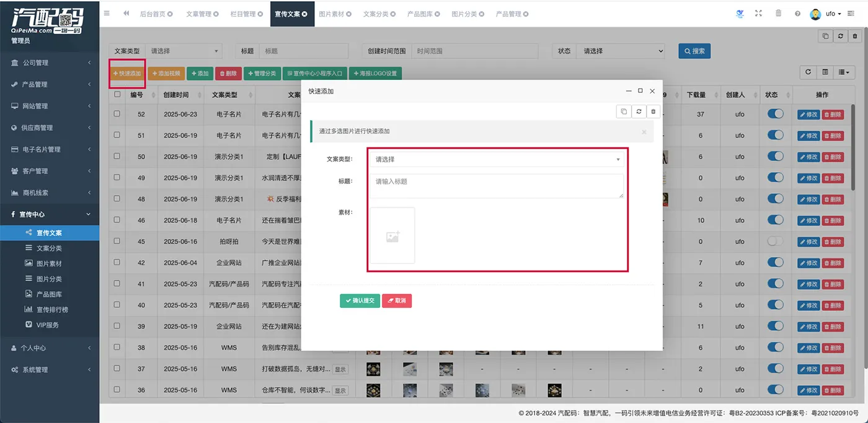This screenshot has width=868, height=423.
Task: Toggle status switch for row 45
Action: point(775,242)
